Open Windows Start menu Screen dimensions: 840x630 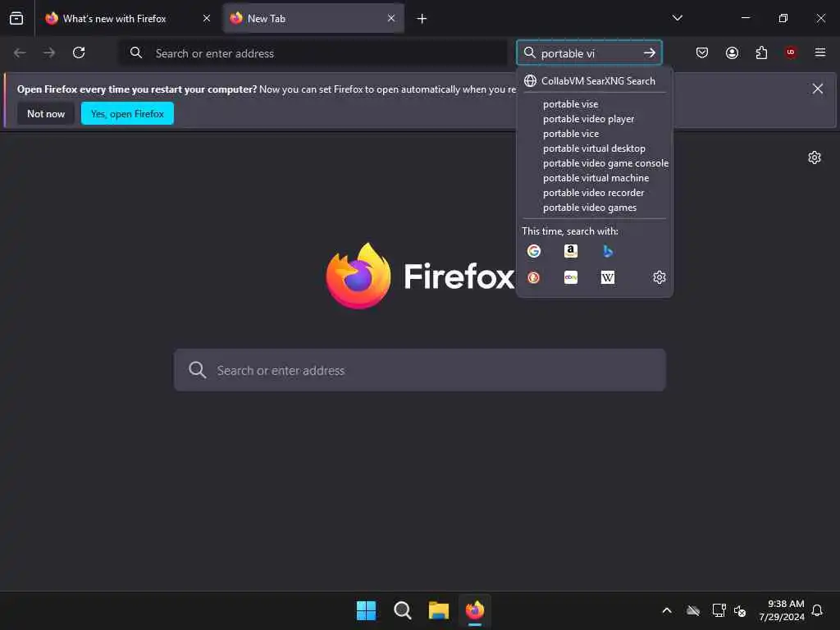pyautogui.click(x=367, y=610)
